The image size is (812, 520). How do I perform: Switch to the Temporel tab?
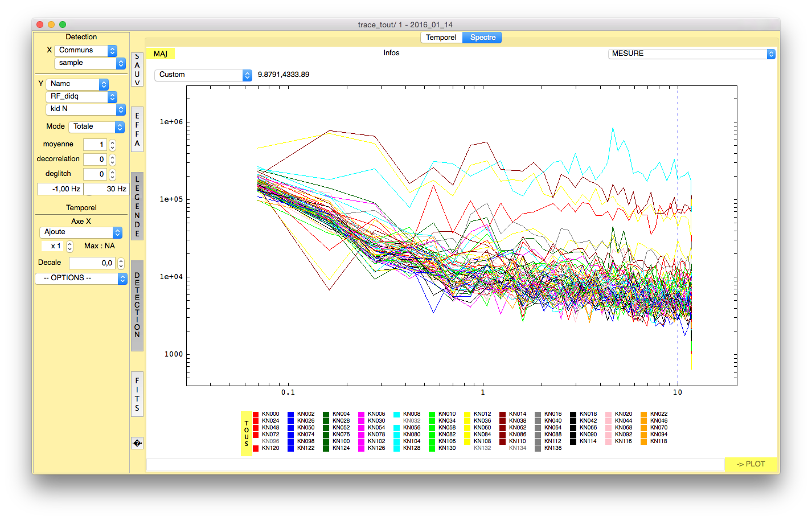[x=441, y=38]
